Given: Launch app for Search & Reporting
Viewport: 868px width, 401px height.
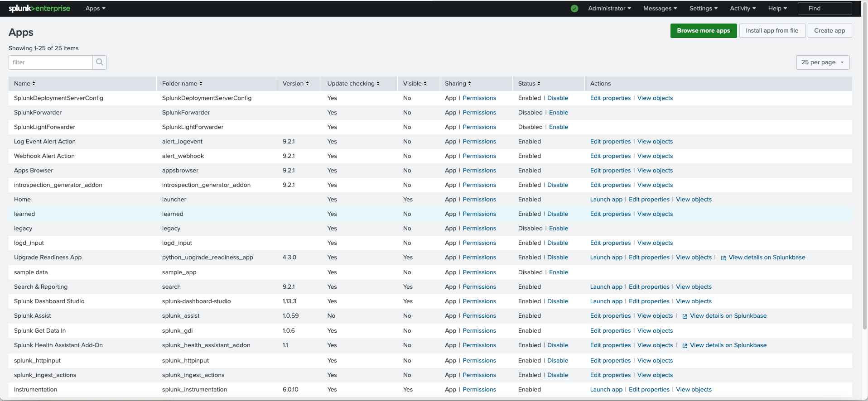Looking at the screenshot, I should [606, 287].
